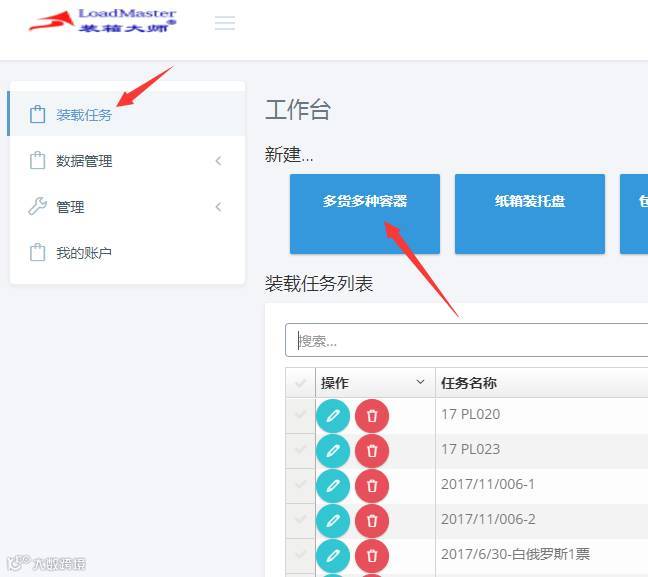Viewport: 648px width, 577px height.
Task: Click the clipboard icon beside 数据管理
Action: point(38,160)
